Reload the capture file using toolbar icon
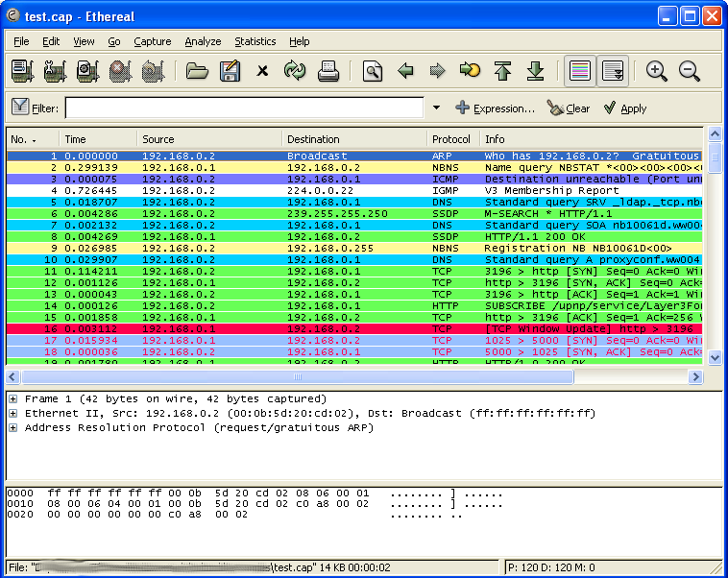Viewport: 728px width, 578px height. point(294,71)
